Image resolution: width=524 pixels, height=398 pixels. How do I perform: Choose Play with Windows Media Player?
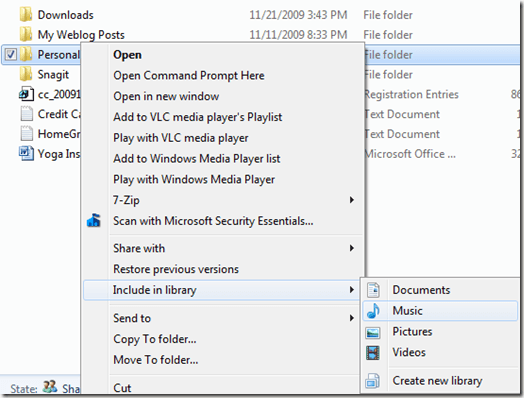coord(194,179)
